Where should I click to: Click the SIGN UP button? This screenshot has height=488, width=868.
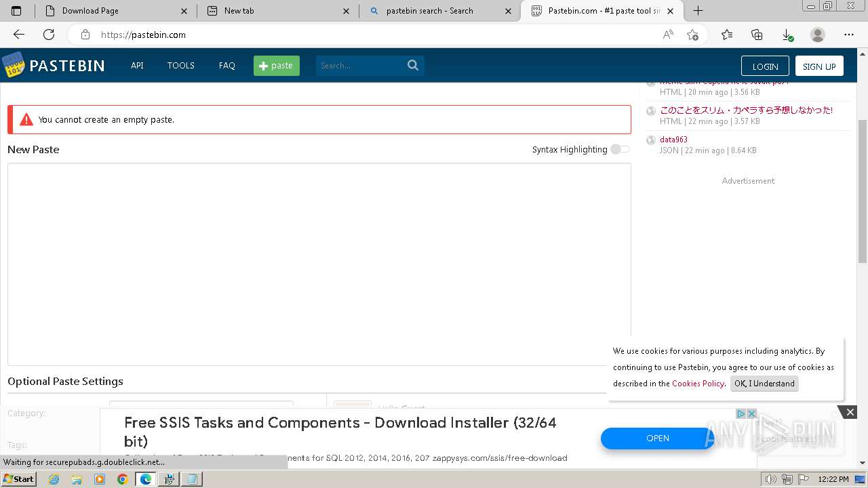coord(819,66)
